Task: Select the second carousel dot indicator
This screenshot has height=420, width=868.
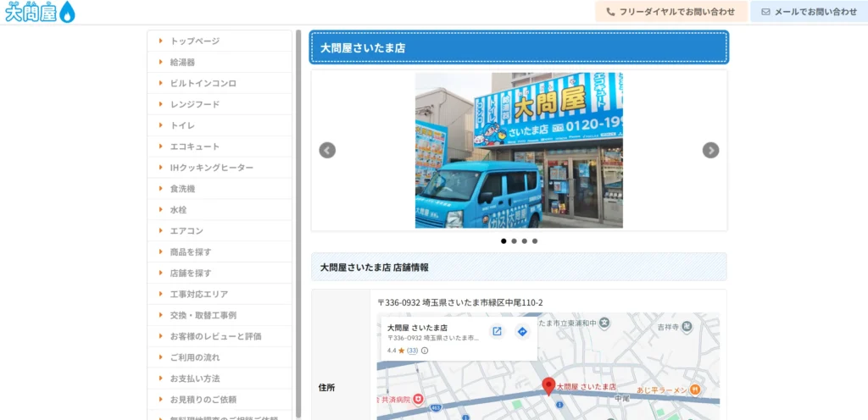Action: click(x=514, y=241)
